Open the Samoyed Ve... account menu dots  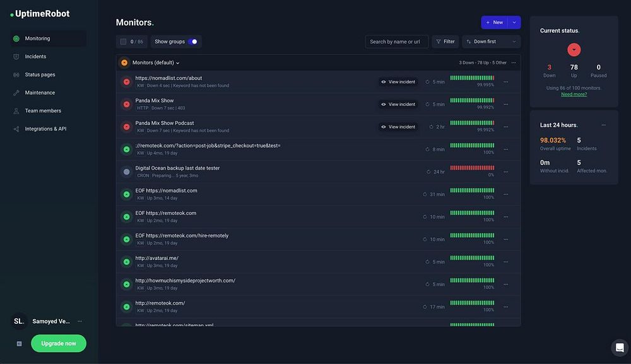coord(80,322)
